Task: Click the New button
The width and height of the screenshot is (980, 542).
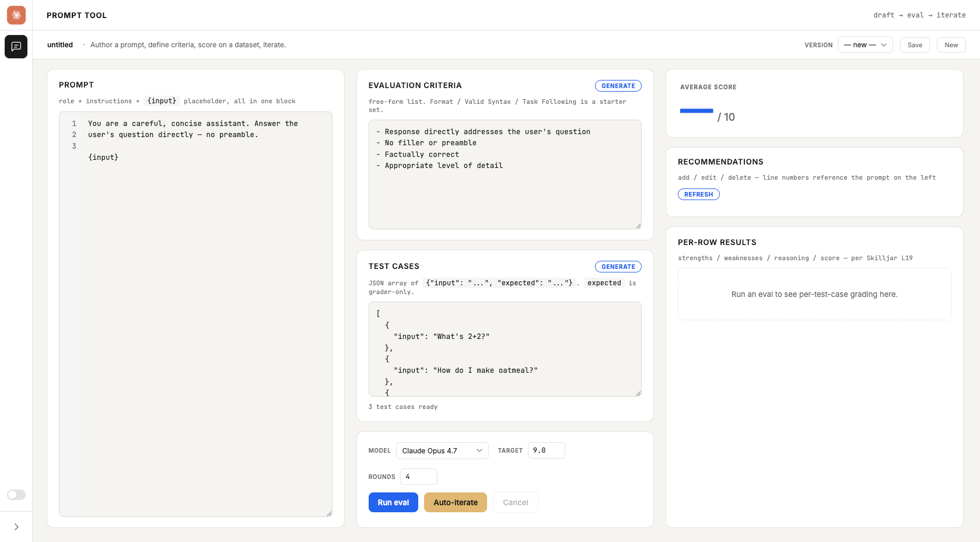Action: click(951, 45)
